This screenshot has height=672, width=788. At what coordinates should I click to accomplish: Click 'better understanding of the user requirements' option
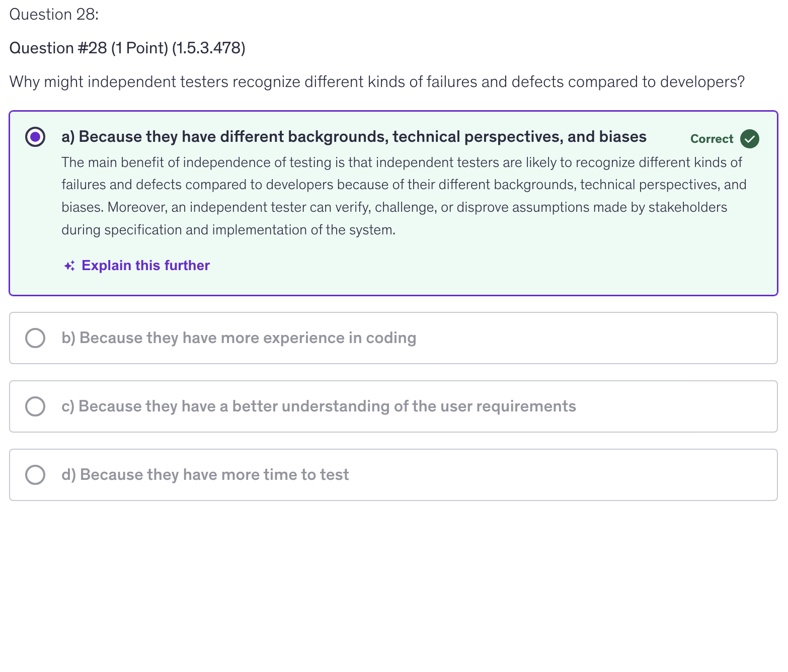[319, 406]
